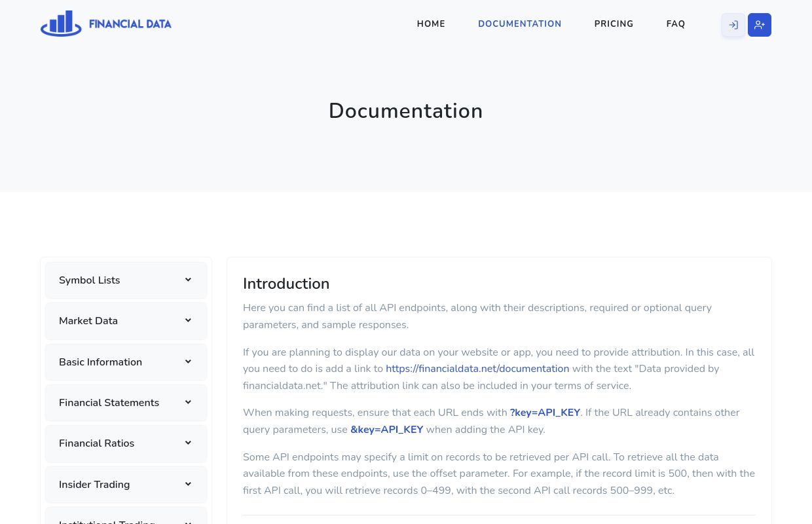812x524 pixels.
Task: Click the chevron next to Financial Ratios
Action: (188, 443)
